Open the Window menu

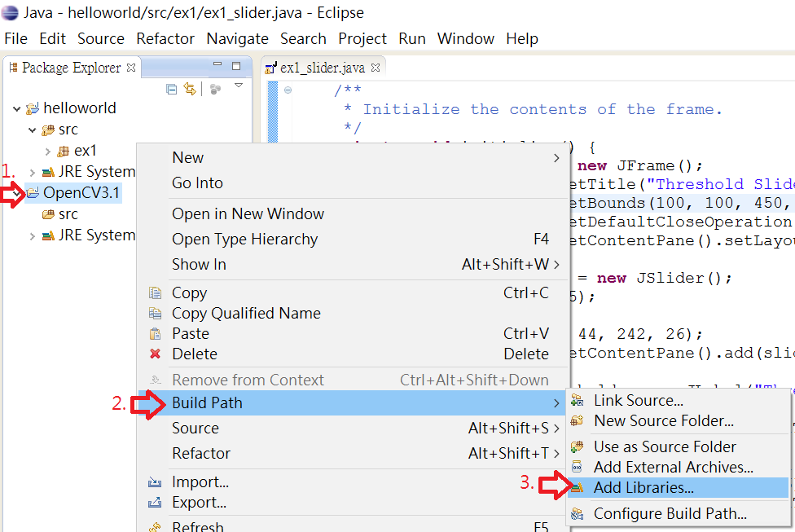pyautogui.click(x=465, y=38)
